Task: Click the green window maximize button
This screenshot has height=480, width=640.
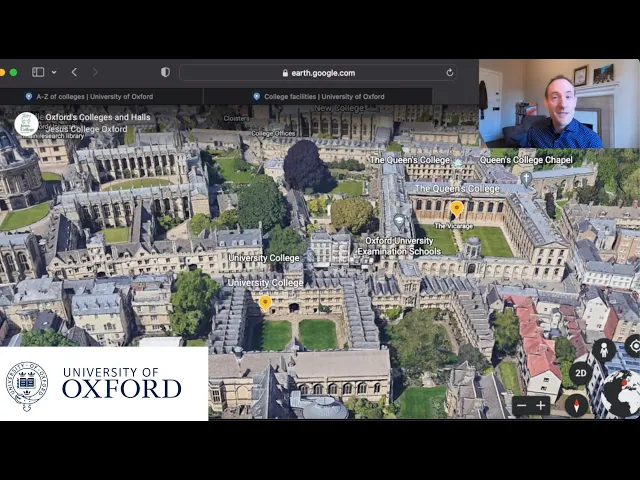Action: pos(13,72)
